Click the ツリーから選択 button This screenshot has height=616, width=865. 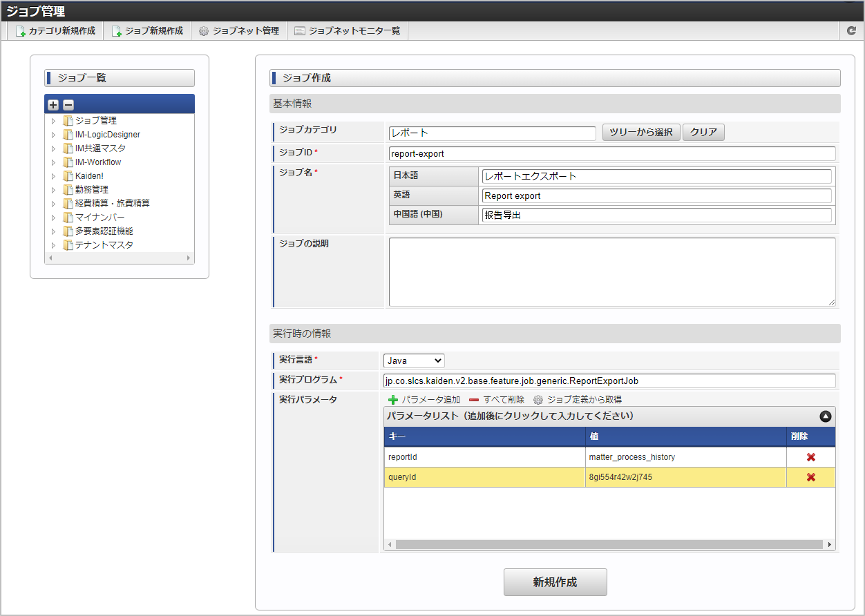click(641, 133)
